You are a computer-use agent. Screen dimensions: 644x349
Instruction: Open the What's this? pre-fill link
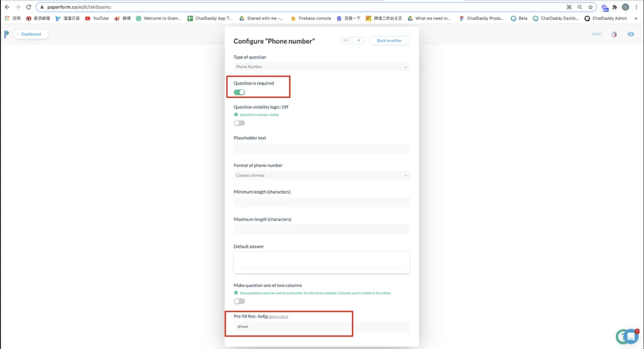pos(278,317)
